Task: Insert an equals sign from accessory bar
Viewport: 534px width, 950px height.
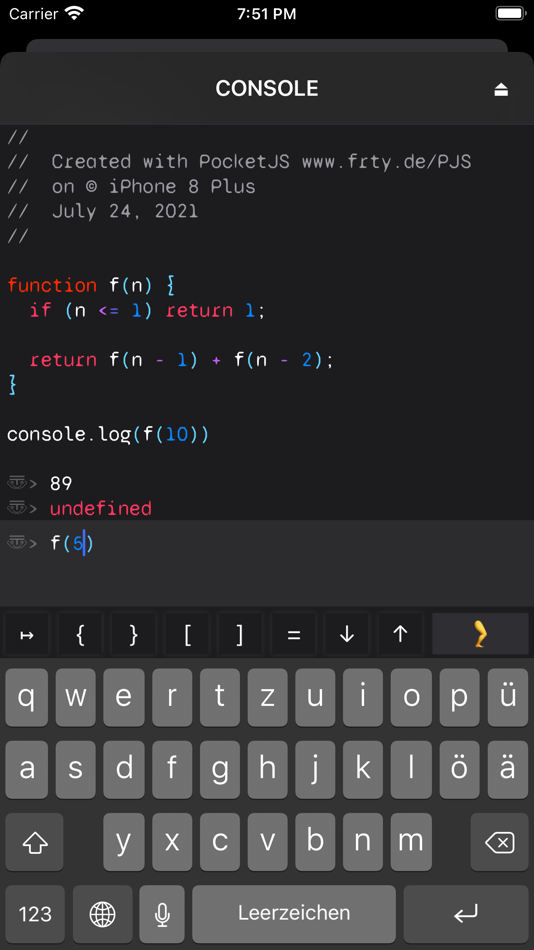Action: 293,634
